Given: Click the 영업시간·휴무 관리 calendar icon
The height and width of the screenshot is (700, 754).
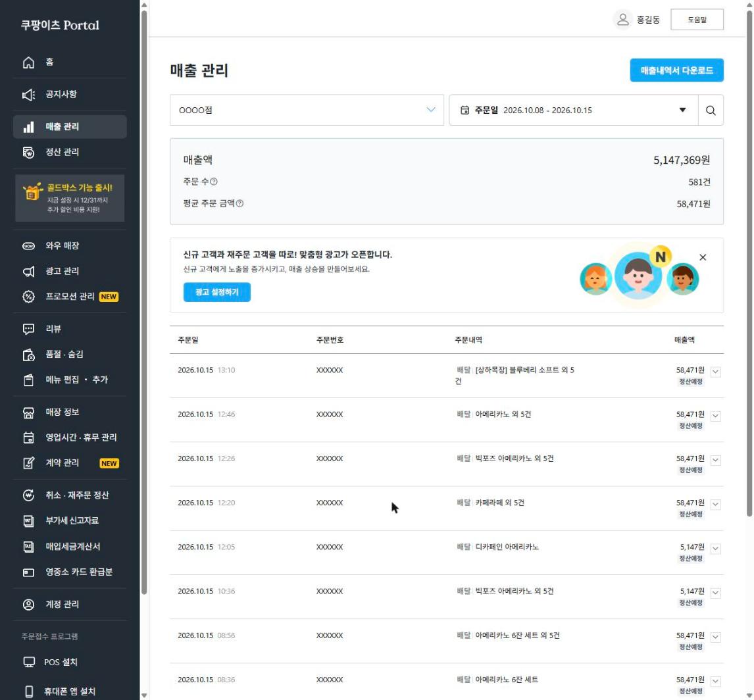Looking at the screenshot, I should pyautogui.click(x=29, y=438).
